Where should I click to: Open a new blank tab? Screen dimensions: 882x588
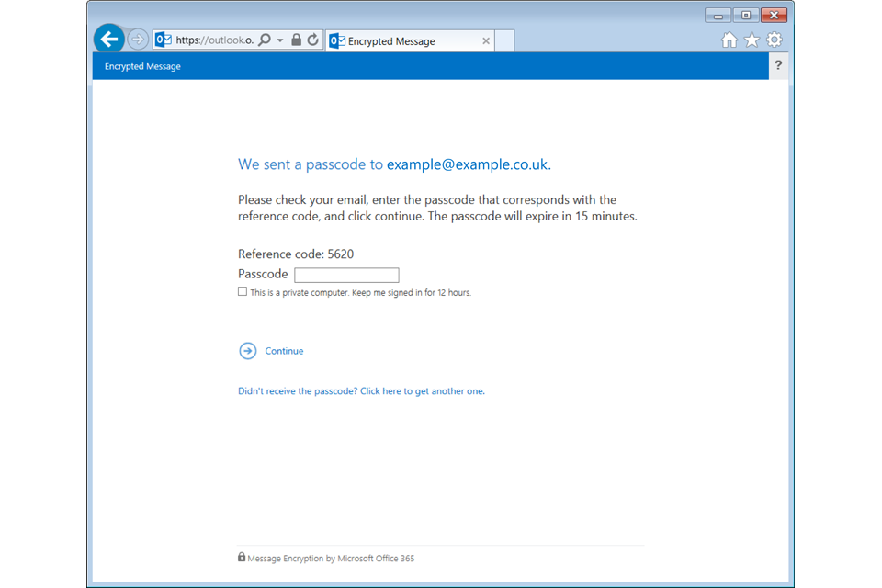coord(504,41)
